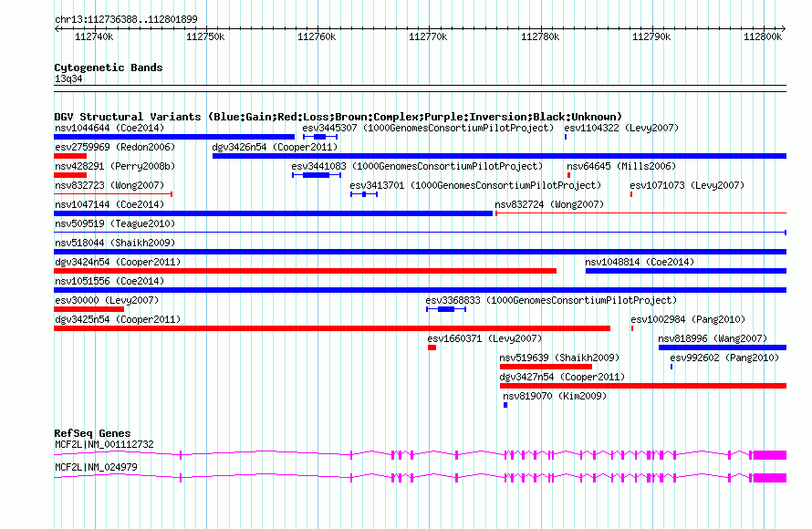Open nsv1051556 (Coe2014) label
Viewport: 812px width, 529px height.
pyautogui.click(x=109, y=281)
